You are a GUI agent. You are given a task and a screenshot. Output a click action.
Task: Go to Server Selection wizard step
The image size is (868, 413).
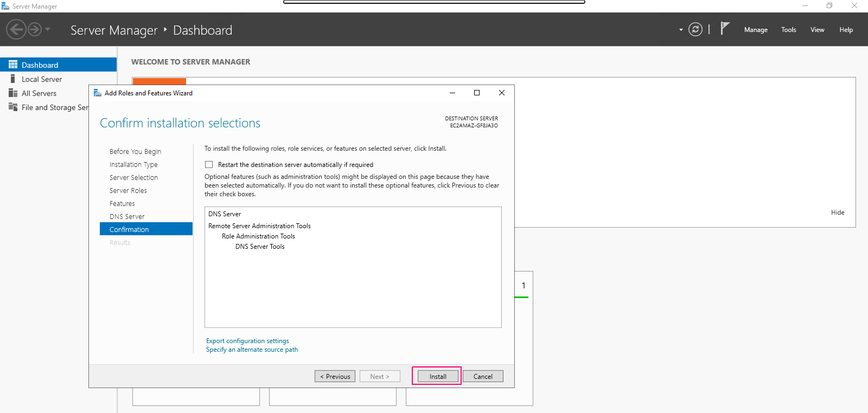(x=133, y=177)
